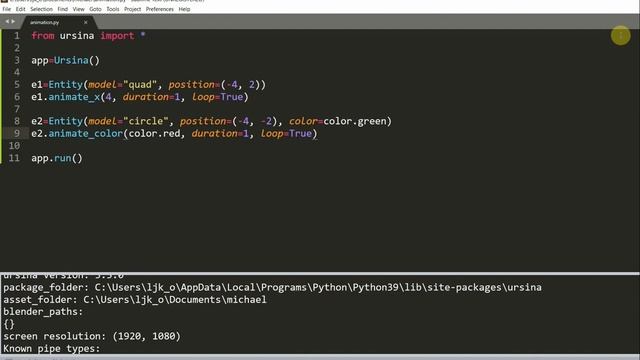Screen dimensions: 640x360
Task: Click line number 3 in the gutter
Action: 17,60
